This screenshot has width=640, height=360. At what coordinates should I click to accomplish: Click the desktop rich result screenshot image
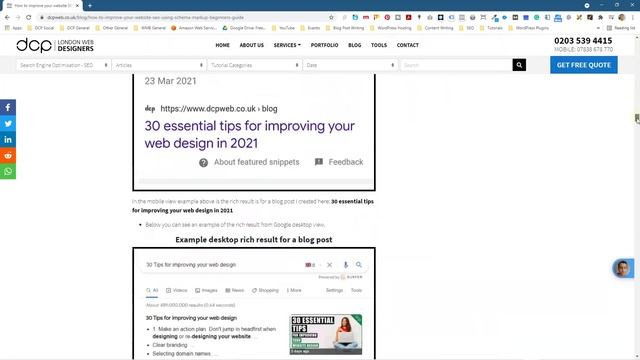pyautogui.click(x=254, y=304)
